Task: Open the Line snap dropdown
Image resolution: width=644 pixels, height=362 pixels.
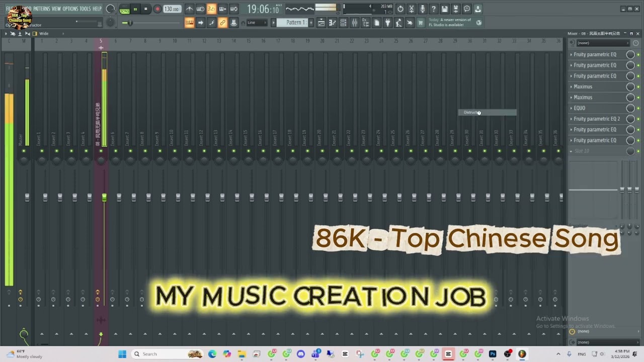Action: [x=256, y=23]
